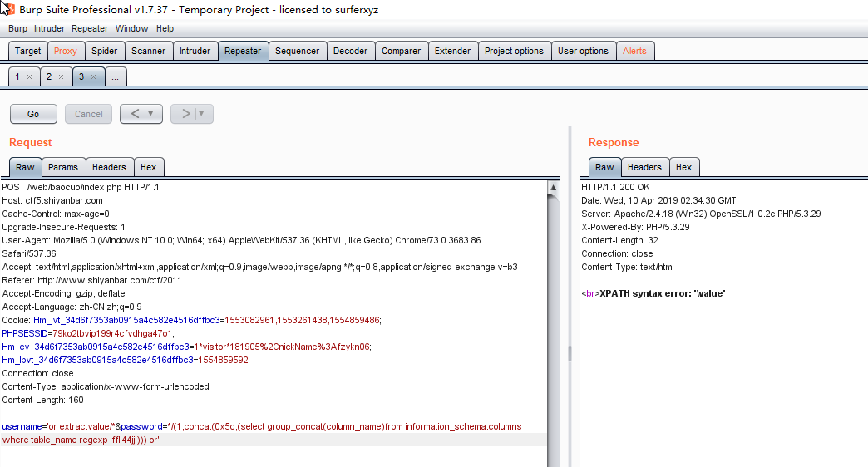
Task: Close Repeater tab 1
Action: pyautogui.click(x=29, y=77)
